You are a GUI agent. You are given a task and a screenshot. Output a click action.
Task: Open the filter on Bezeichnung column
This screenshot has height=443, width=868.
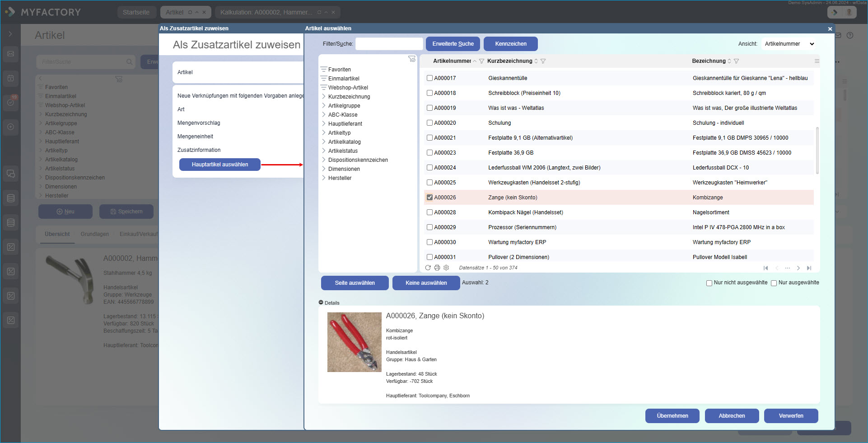736,61
